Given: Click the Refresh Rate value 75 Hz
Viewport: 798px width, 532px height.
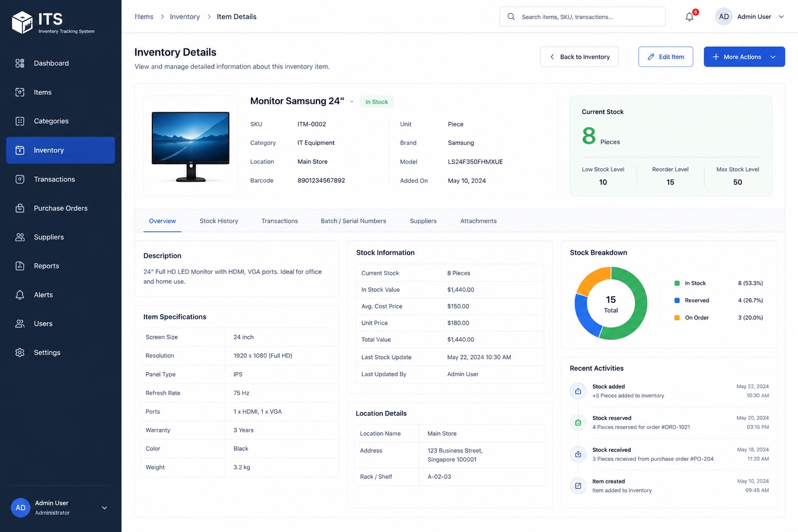Looking at the screenshot, I should pyautogui.click(x=242, y=393).
